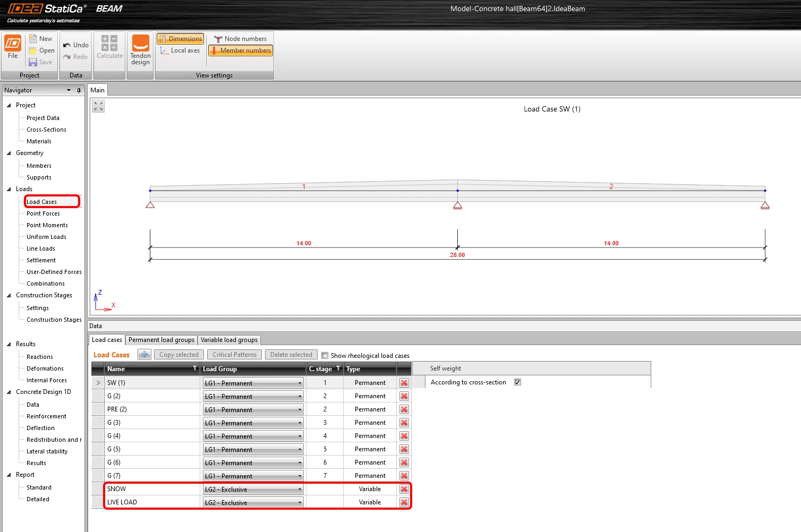Click the Undo icon
801x532 pixels.
point(67,45)
